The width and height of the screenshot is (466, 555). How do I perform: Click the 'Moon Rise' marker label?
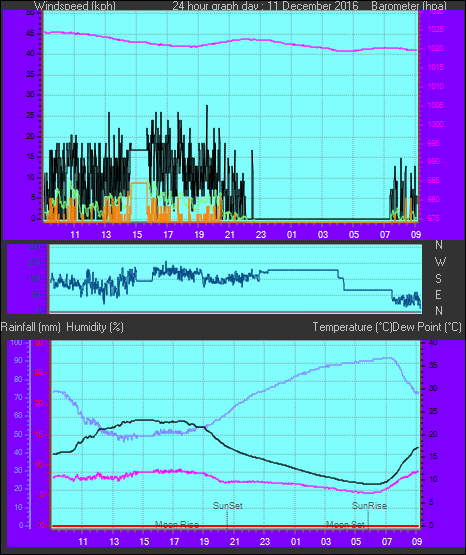pyautogui.click(x=177, y=524)
